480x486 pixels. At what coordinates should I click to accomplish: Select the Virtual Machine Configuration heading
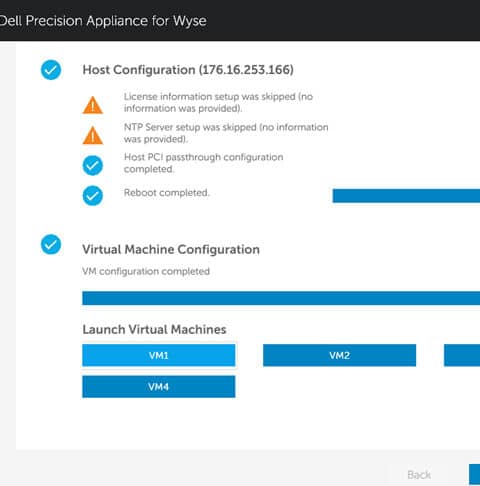point(171,249)
